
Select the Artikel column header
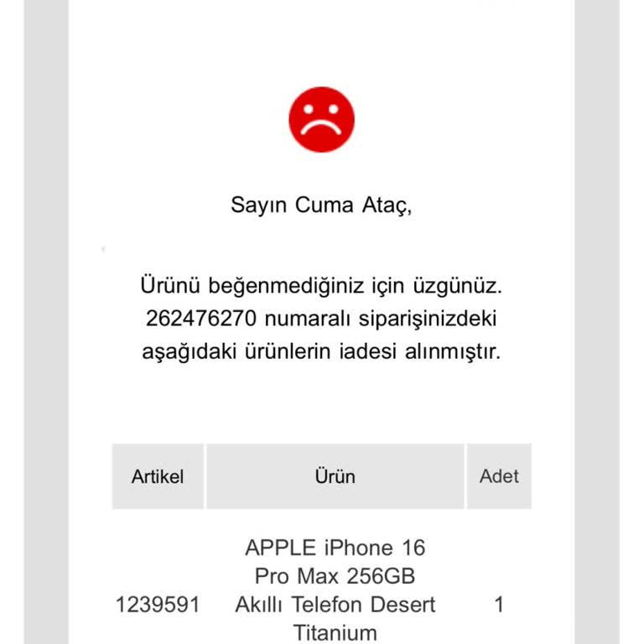tap(158, 476)
